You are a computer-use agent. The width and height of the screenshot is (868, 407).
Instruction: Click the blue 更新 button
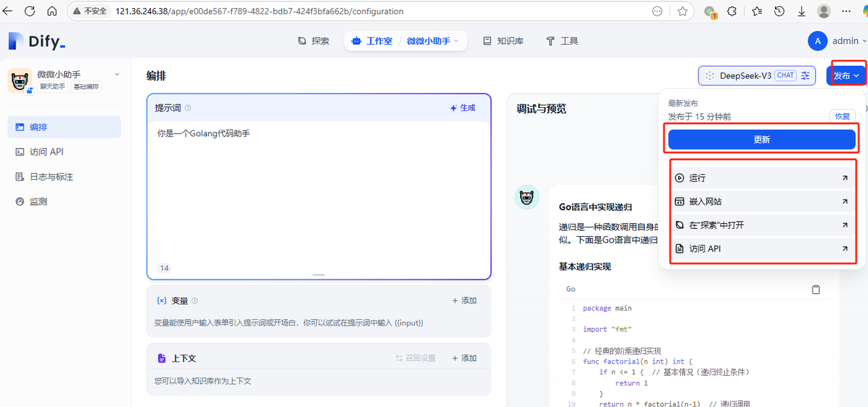[x=762, y=140]
